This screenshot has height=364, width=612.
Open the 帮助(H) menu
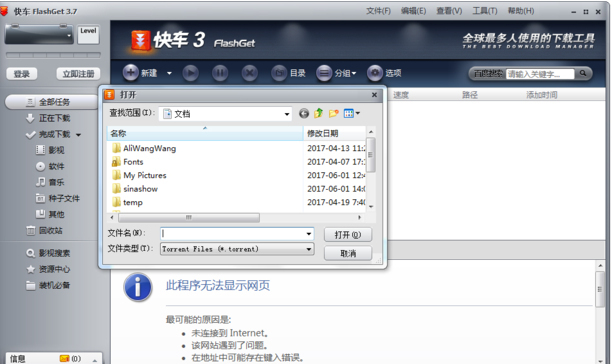(521, 11)
